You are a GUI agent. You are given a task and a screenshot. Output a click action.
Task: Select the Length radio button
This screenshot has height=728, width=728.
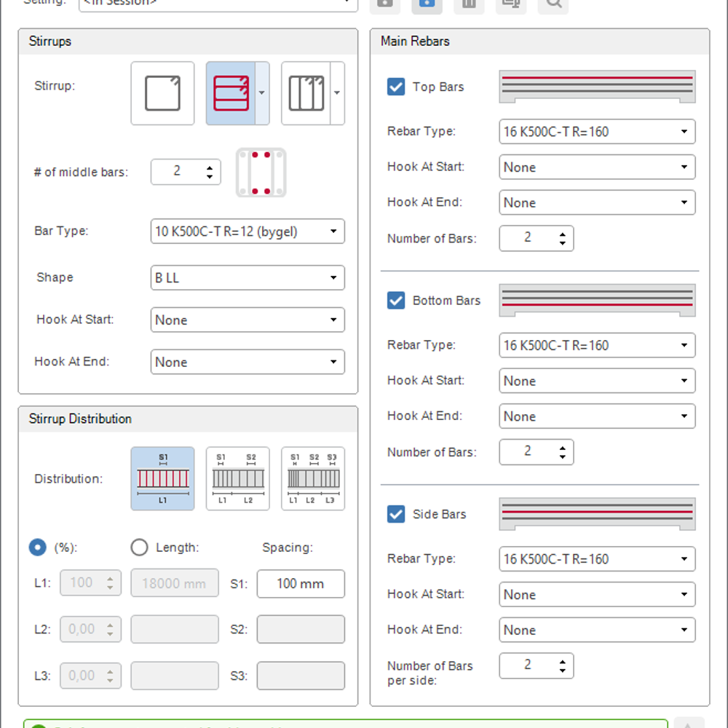pos(139,547)
